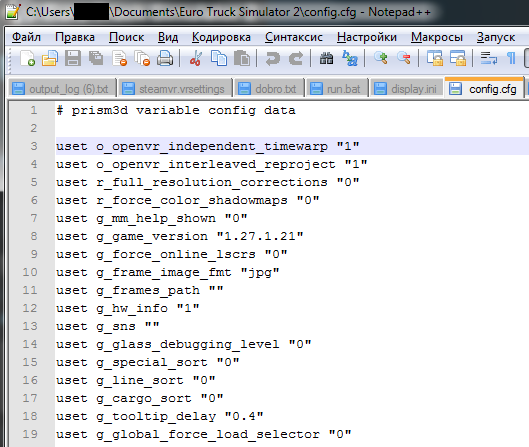Click the New file toolbar icon
529x447 pixels.
tap(27, 58)
